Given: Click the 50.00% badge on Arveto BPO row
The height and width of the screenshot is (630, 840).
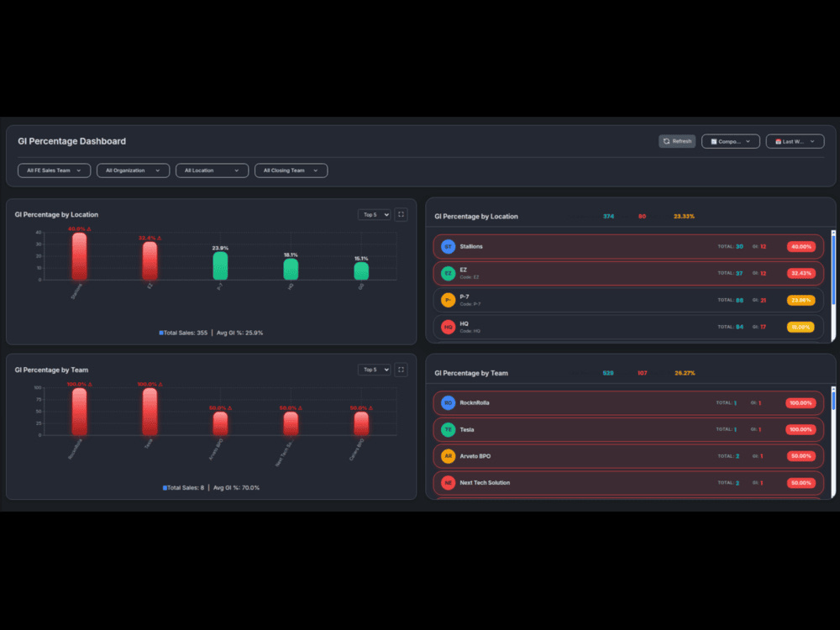Looking at the screenshot, I should coord(801,456).
